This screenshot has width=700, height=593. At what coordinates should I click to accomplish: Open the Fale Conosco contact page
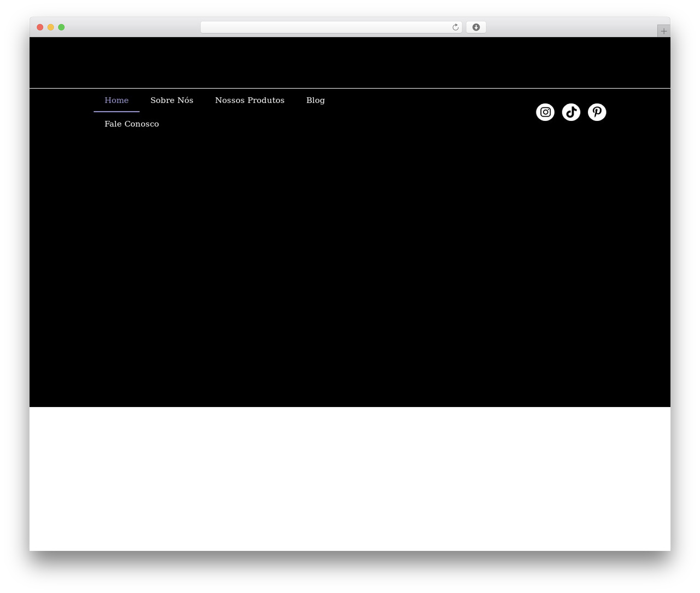132,124
